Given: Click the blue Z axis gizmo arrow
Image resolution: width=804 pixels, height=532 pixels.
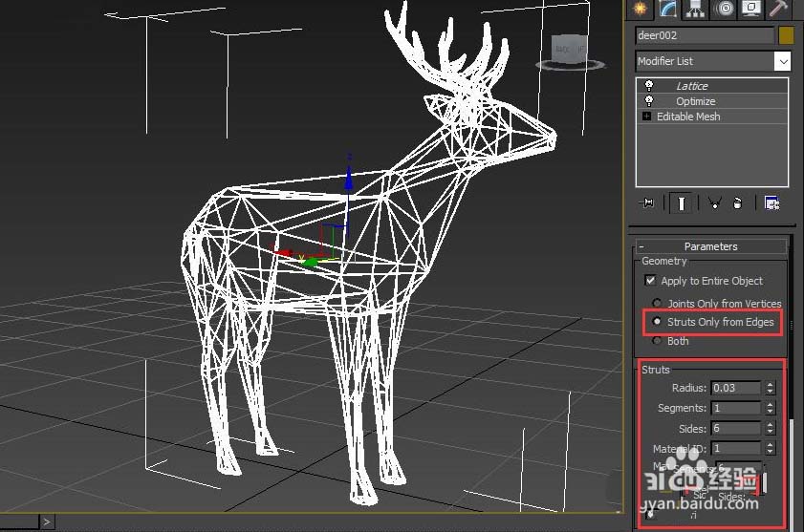Looking at the screenshot, I should (x=349, y=180).
